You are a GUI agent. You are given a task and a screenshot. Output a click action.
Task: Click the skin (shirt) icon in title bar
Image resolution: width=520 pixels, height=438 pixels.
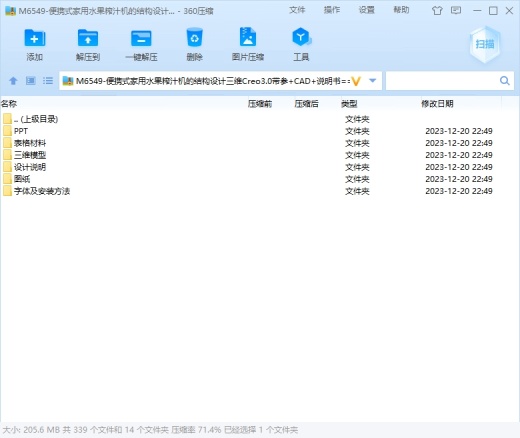(437, 11)
